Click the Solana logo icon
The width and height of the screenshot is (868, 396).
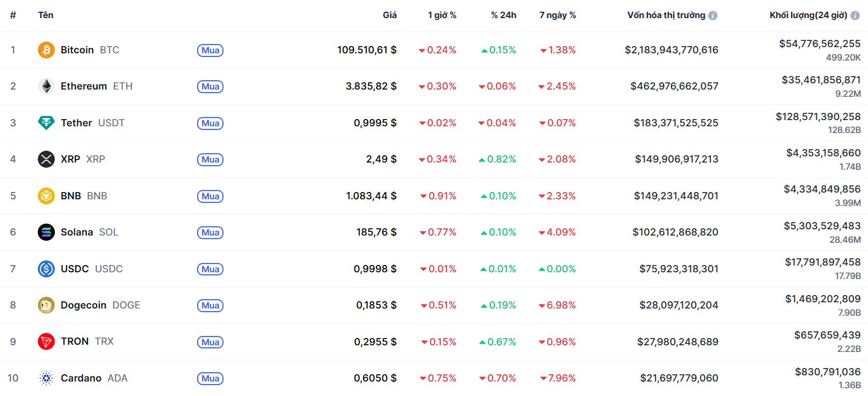click(x=46, y=232)
